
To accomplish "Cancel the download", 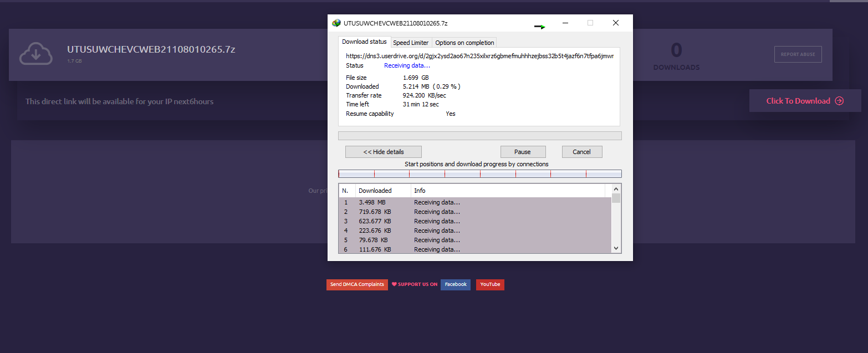I will pyautogui.click(x=582, y=152).
